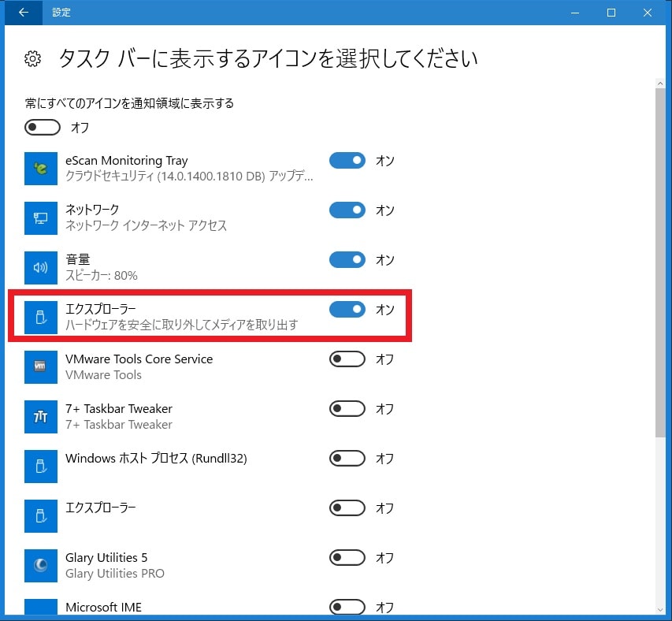The height and width of the screenshot is (621, 672).
Task: Turn off the eScan Monitoring Tray toggle
Action: point(347,160)
